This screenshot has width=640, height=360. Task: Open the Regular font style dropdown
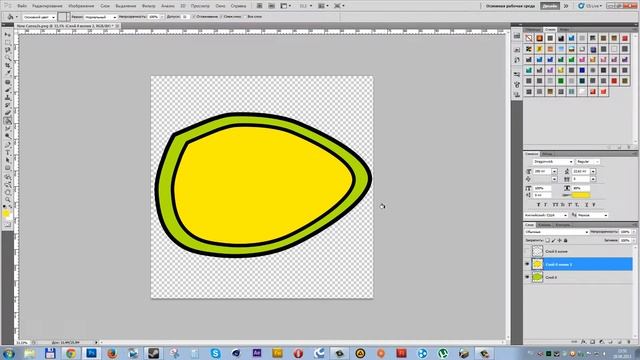[588, 162]
